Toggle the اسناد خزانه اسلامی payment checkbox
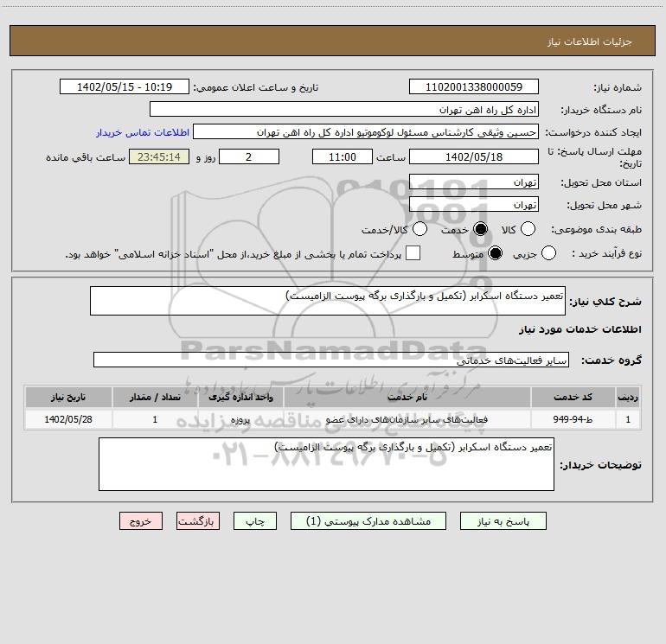The height and width of the screenshot is (644, 666). pos(413,253)
